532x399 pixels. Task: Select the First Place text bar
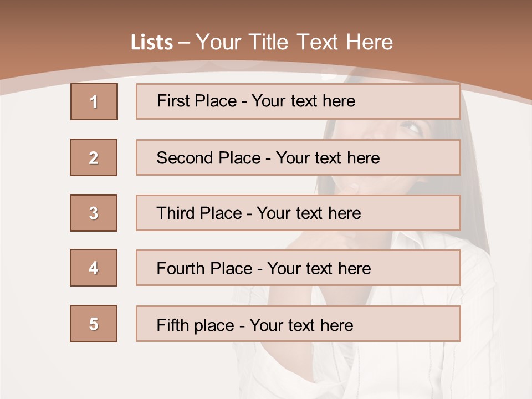[x=298, y=101]
